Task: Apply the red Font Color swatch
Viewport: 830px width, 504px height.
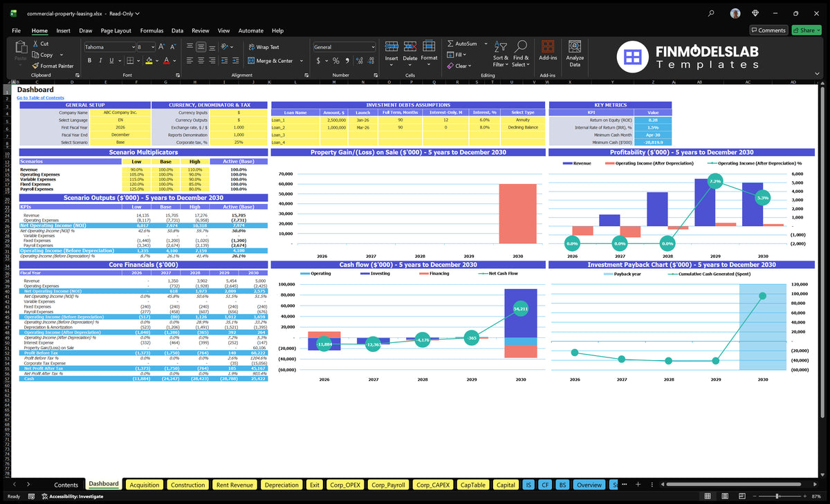Action: click(166, 61)
